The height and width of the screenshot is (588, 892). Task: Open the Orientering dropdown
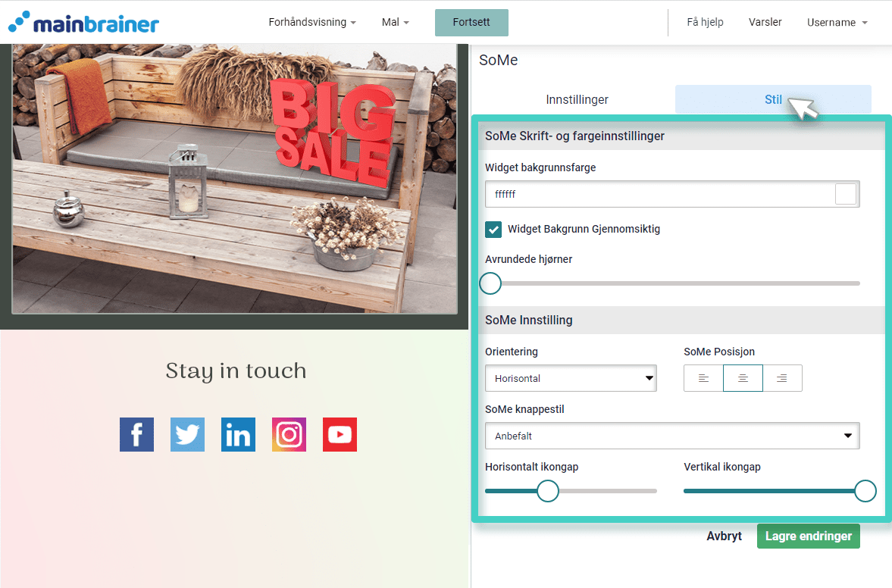point(570,377)
